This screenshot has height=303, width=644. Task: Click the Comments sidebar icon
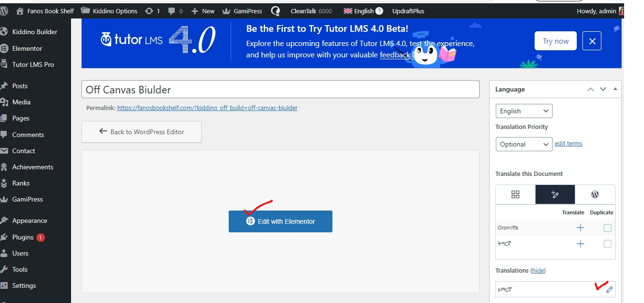[4, 135]
